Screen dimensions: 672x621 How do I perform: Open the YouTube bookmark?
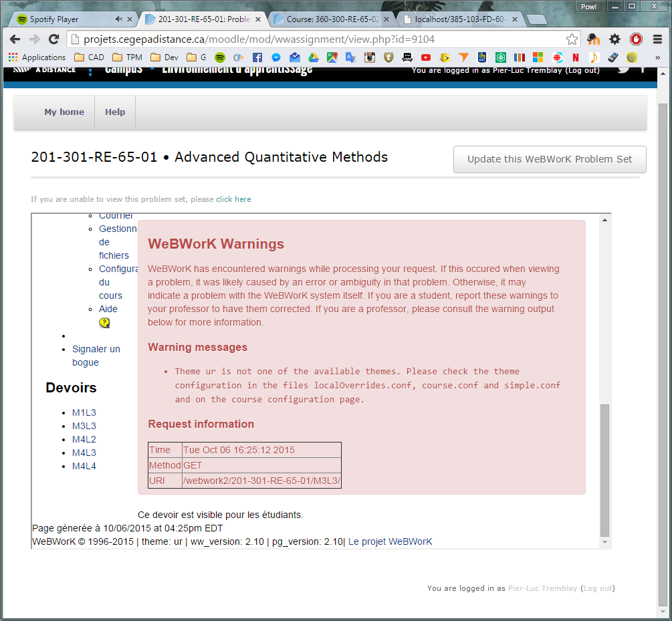(425, 57)
